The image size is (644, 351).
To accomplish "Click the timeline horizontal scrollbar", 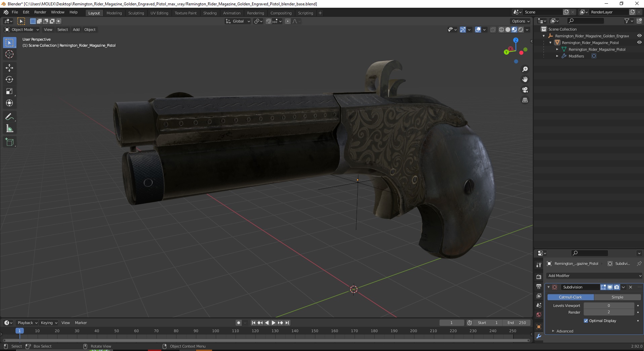I will 266,340.
